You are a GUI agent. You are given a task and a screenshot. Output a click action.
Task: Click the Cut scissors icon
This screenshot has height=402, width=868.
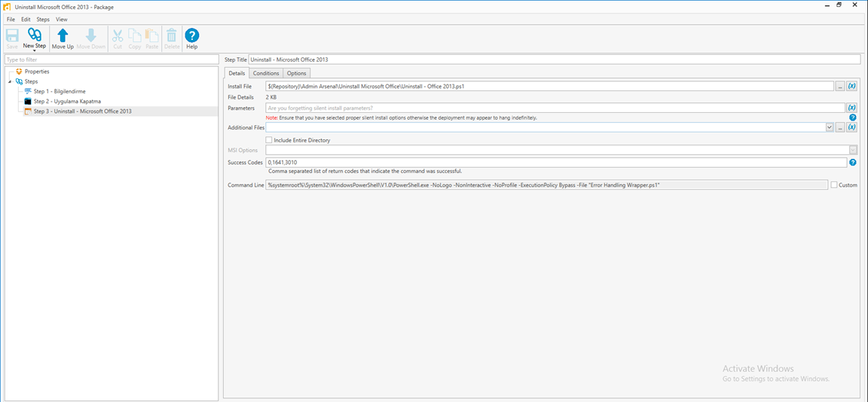(118, 36)
